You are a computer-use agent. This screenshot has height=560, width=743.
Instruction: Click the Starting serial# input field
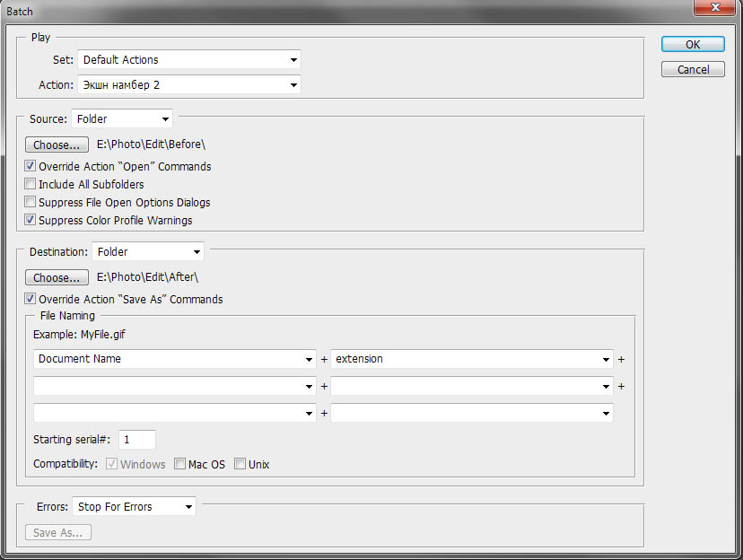tap(136, 440)
